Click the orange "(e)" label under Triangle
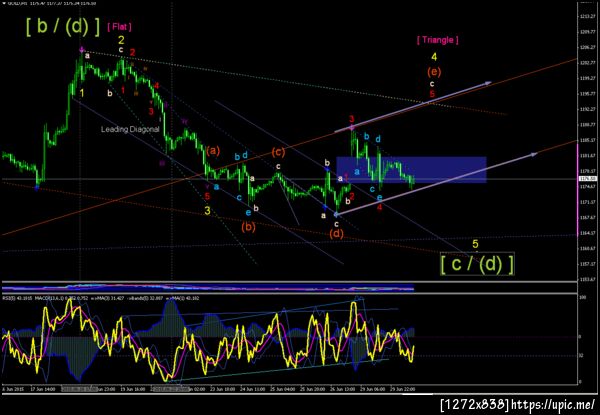 tap(434, 71)
